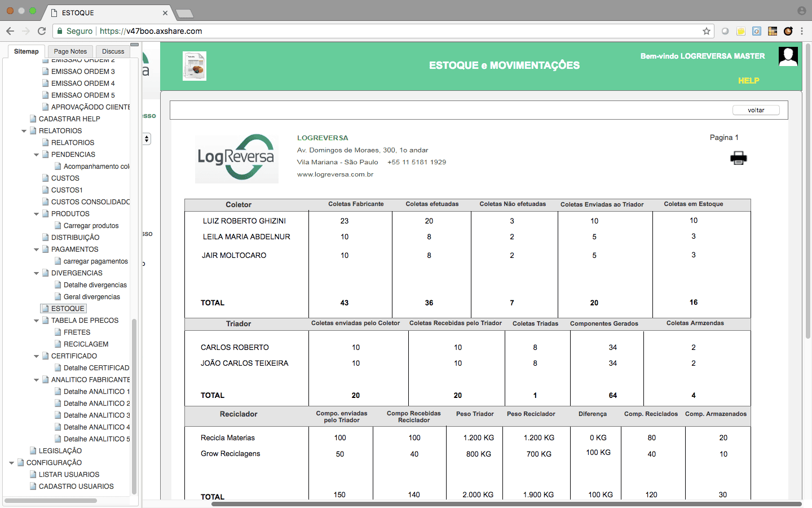This screenshot has width=812, height=508.
Task: Print the report with the printer icon
Action: pyautogui.click(x=738, y=158)
